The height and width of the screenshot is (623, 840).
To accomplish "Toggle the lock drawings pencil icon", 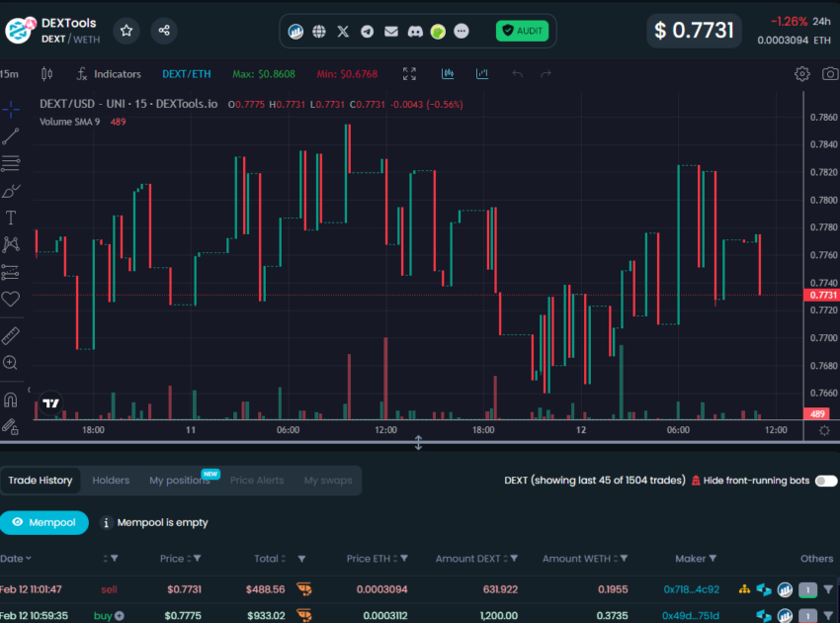I will [x=11, y=427].
